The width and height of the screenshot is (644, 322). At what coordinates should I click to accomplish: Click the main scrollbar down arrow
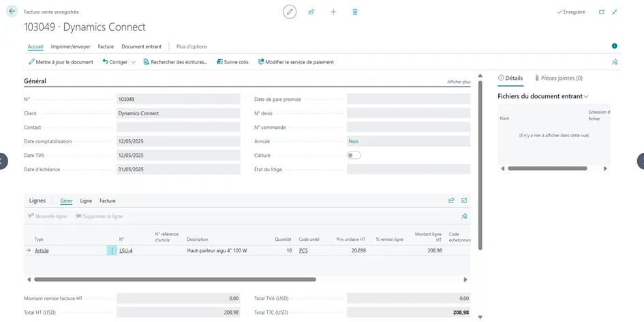pyautogui.click(x=480, y=317)
